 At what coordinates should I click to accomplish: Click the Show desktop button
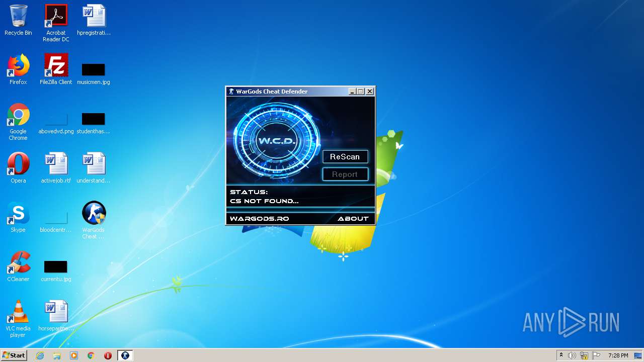point(638,355)
